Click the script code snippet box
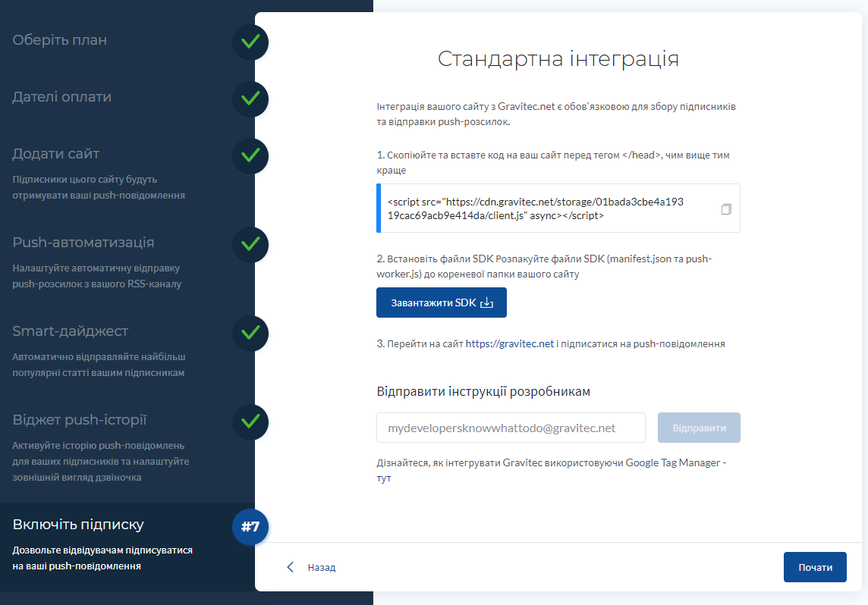 [558, 208]
